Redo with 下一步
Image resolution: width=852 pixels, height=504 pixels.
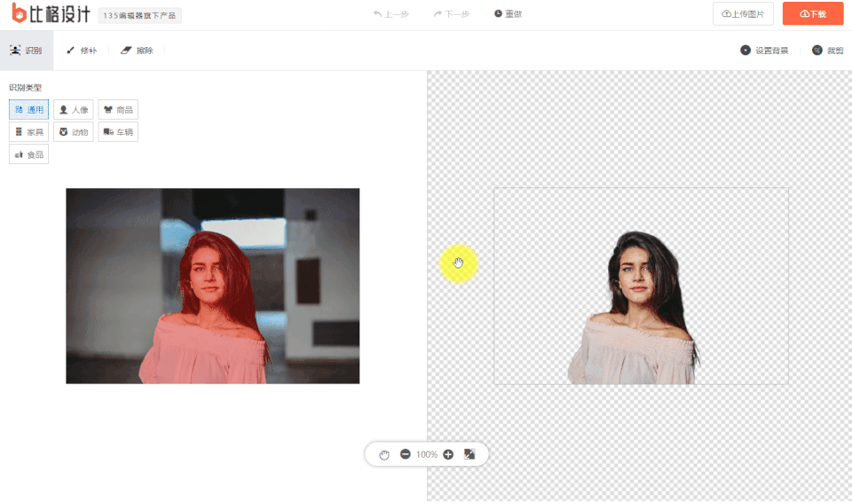452,14
